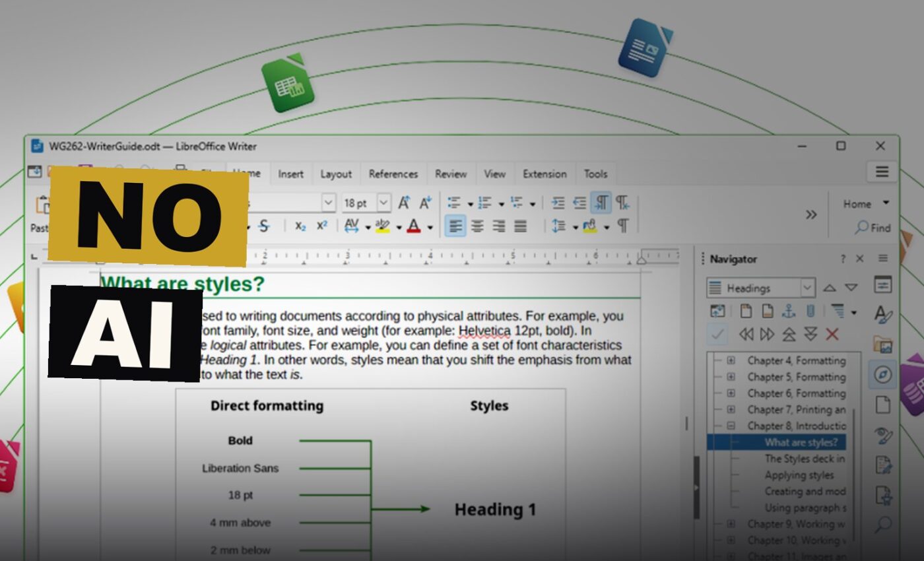924x561 pixels.
Task: Click the character spacing AV icon
Action: click(x=352, y=226)
